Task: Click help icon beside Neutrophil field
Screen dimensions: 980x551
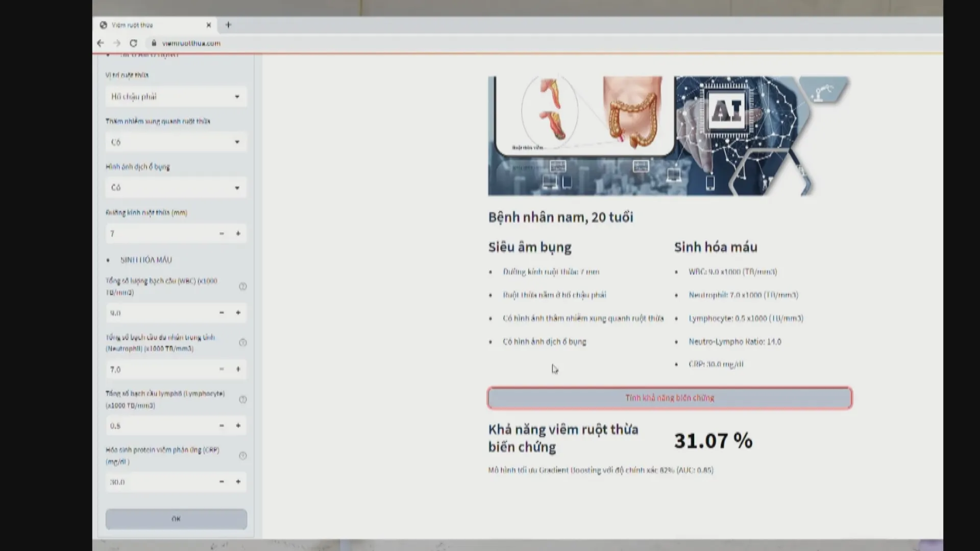Action: 243,343
